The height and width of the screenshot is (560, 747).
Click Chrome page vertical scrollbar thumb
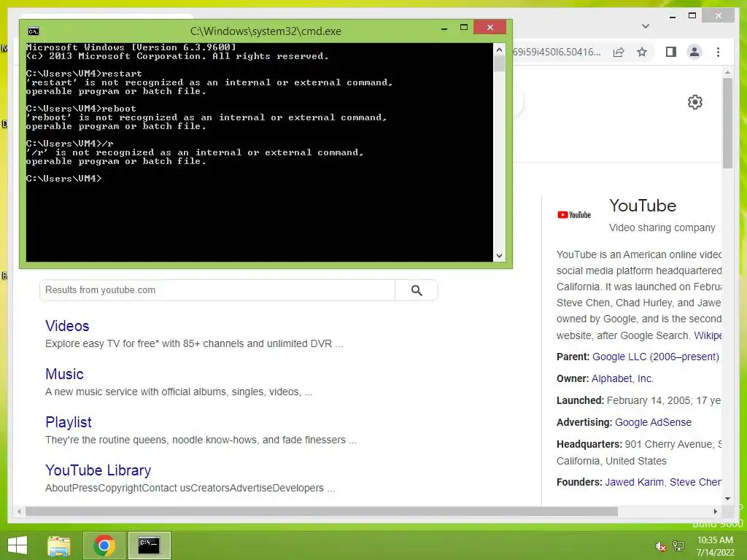(727, 122)
